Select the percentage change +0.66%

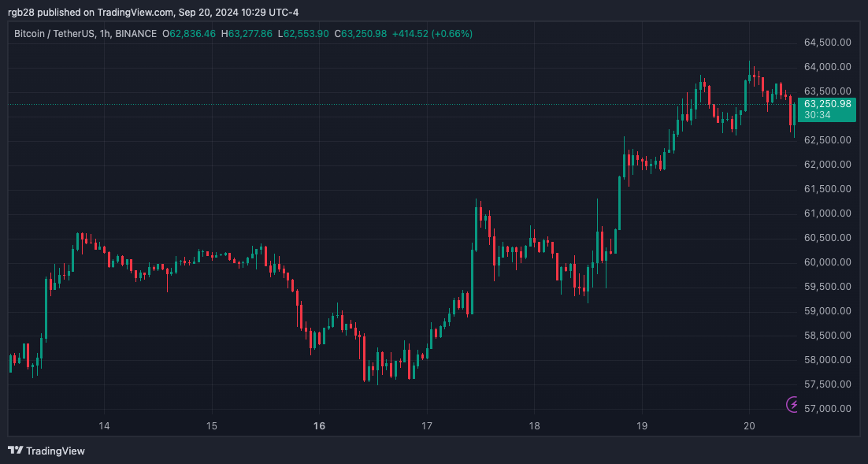click(x=450, y=34)
